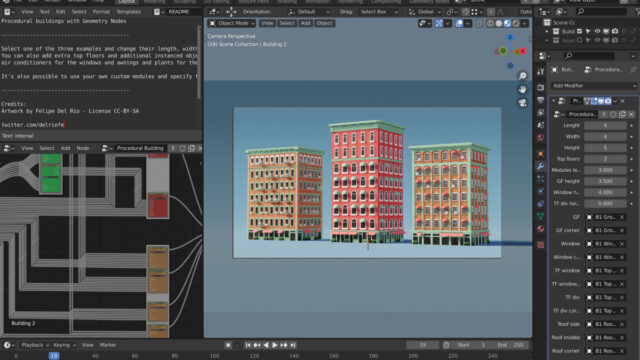The height and width of the screenshot is (360, 640).
Task: Jump to the previous keyframe
Action: click(257, 345)
